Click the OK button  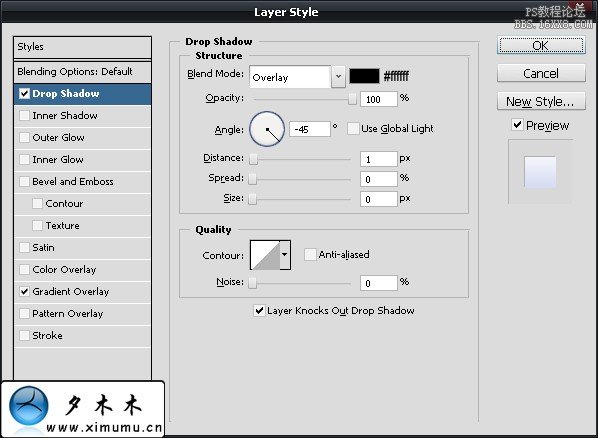point(541,45)
